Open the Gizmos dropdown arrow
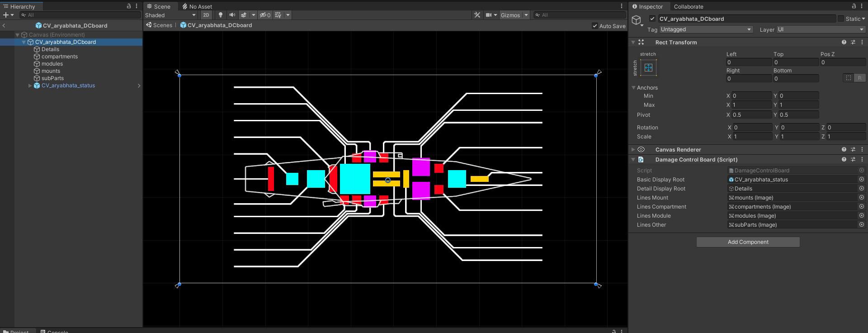 [x=526, y=15]
